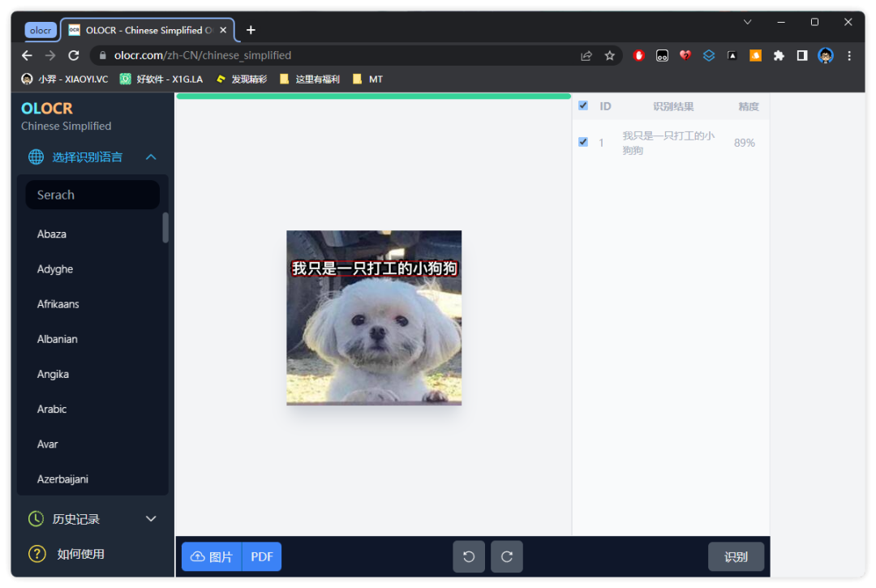876x588 pixels.
Task: Collapse the 选择识别语言 section
Action: 151,157
